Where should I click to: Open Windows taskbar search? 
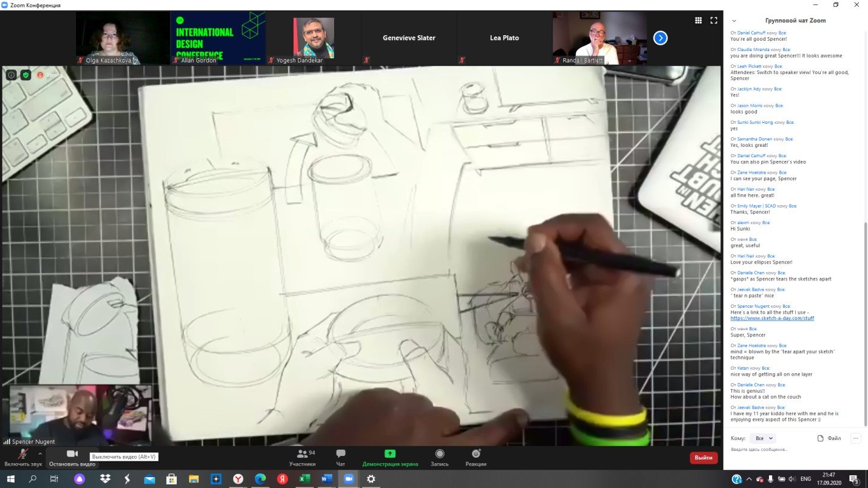pyautogui.click(x=33, y=479)
